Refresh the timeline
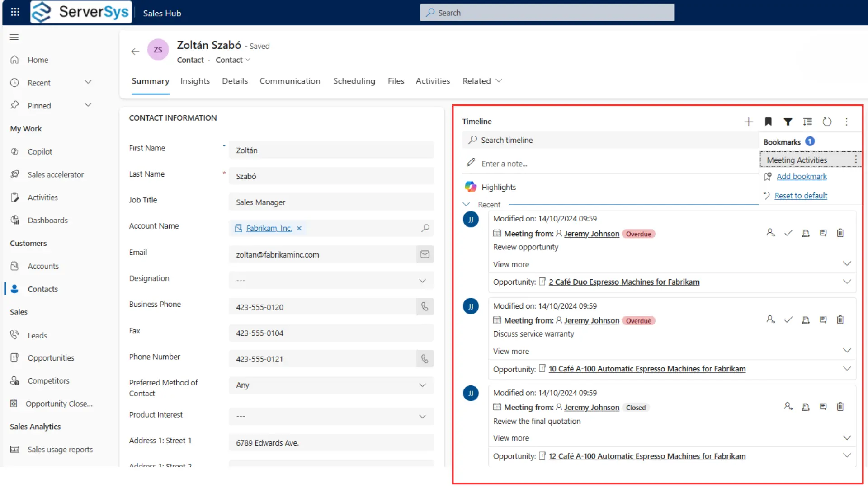 827,122
